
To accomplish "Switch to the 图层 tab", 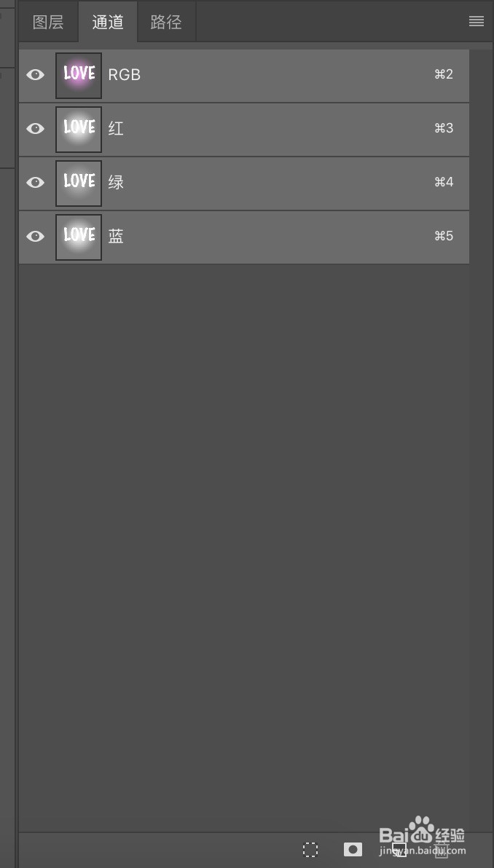I will [48, 23].
